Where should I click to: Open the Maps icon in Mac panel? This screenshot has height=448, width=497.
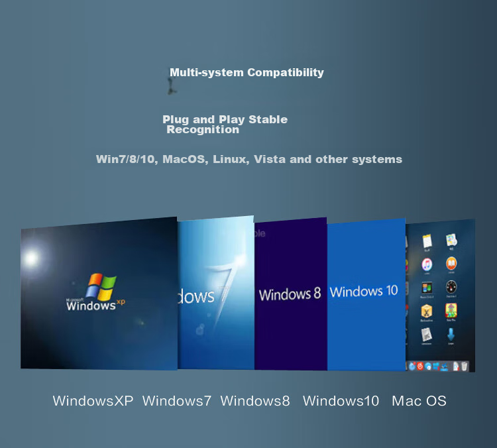coord(451,240)
